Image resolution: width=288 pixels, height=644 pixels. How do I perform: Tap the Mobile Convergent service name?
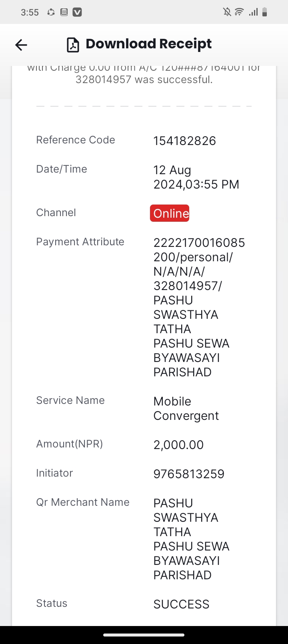click(x=186, y=408)
